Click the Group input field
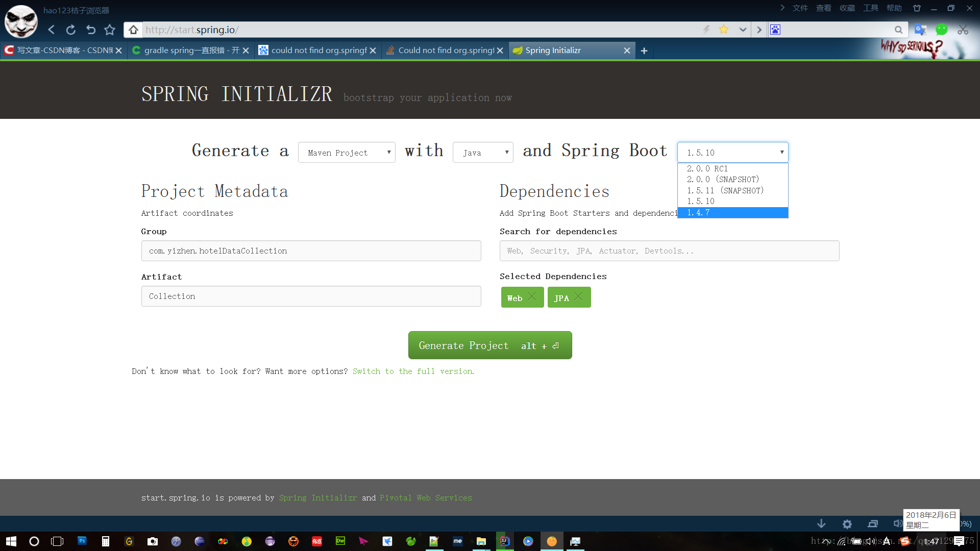The height and width of the screenshot is (551, 980). pos(311,251)
